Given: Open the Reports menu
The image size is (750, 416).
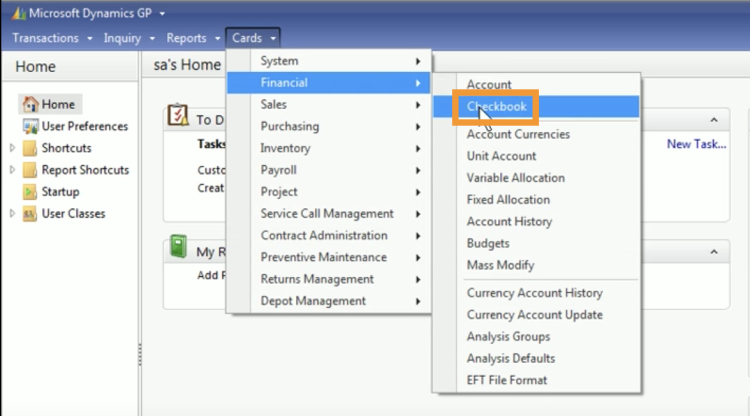Looking at the screenshot, I should point(193,38).
